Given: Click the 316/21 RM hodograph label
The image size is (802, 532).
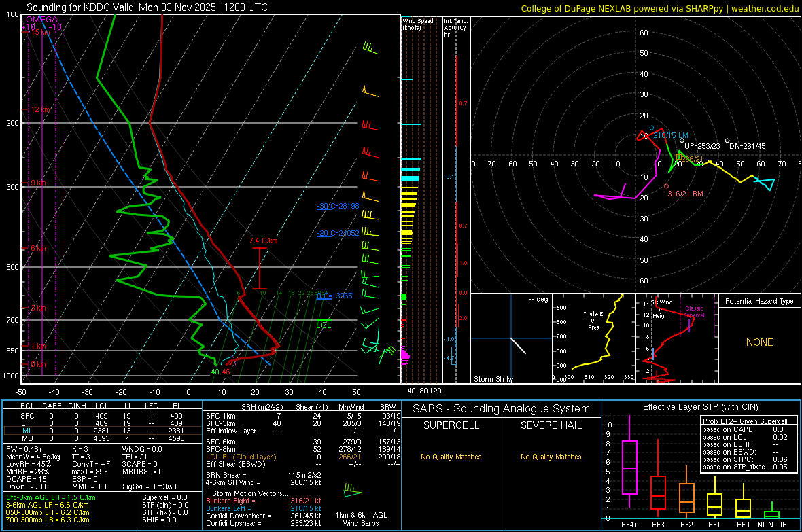Looking at the screenshot, I should (685, 194).
